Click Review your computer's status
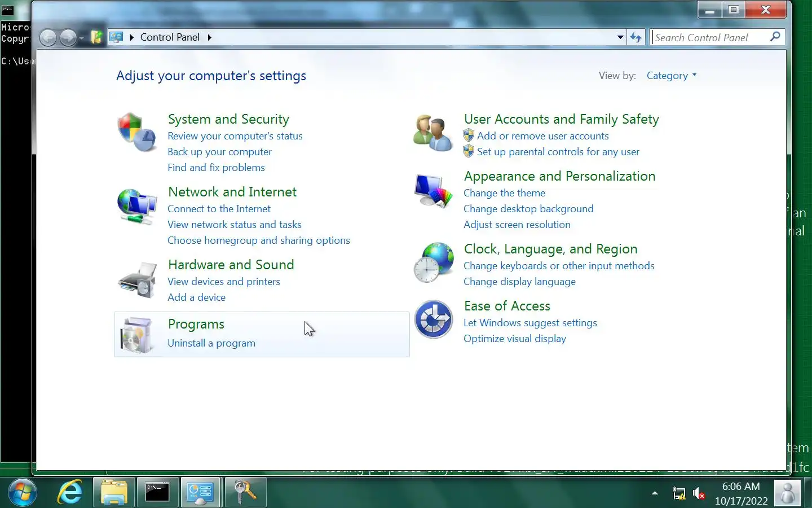812x508 pixels. click(x=235, y=136)
